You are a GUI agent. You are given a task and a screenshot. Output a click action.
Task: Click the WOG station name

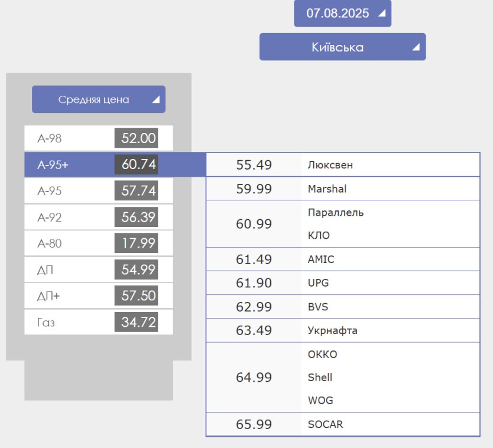(x=320, y=400)
